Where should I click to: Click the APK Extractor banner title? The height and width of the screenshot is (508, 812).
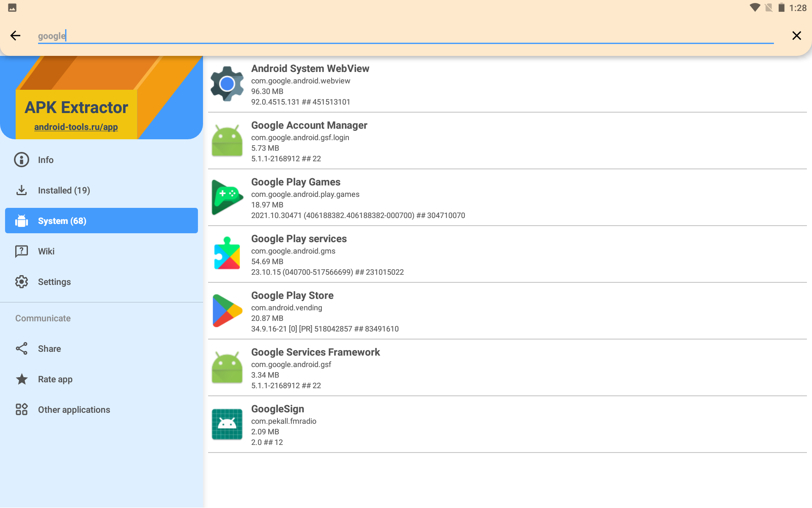point(76,108)
